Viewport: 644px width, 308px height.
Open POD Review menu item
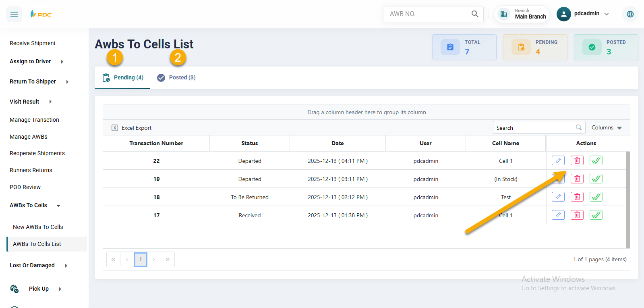tap(25, 187)
